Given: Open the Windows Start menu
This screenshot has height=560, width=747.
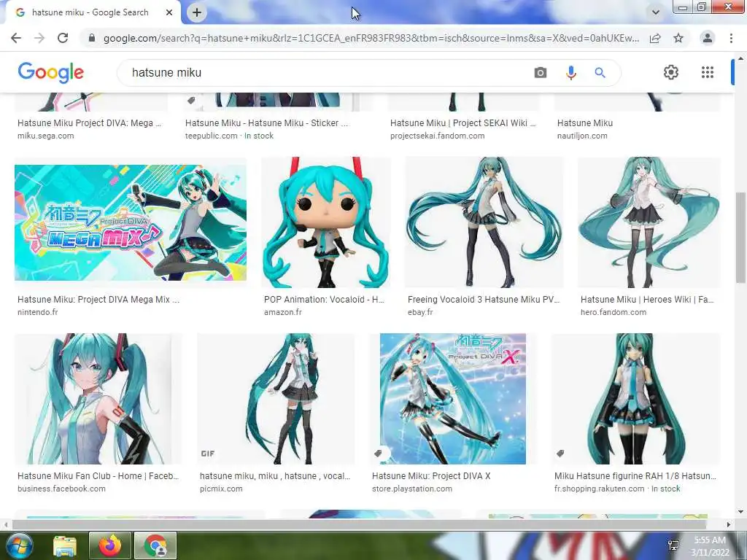Looking at the screenshot, I should click(18, 545).
